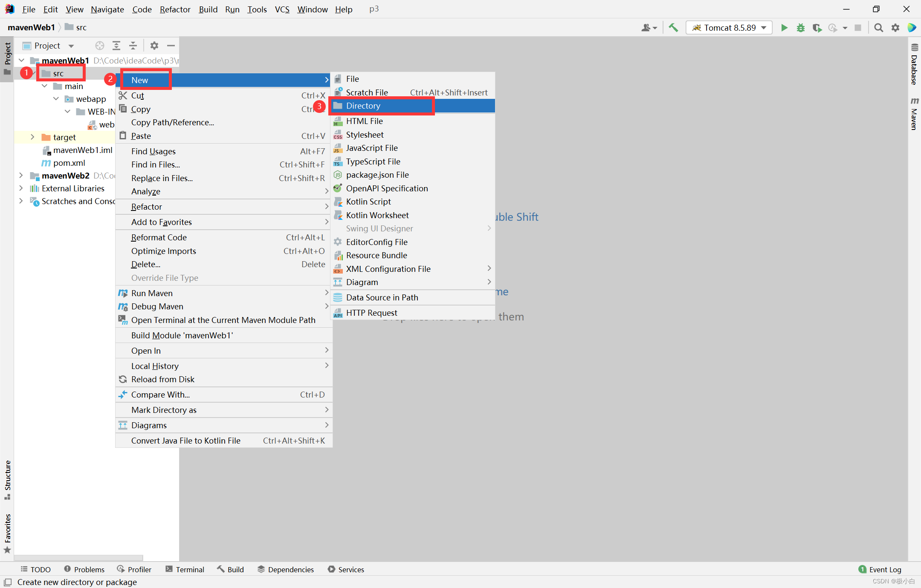Image resolution: width=921 pixels, height=588 pixels.
Task: Open the Project view selector dropdown
Action: [x=48, y=46]
